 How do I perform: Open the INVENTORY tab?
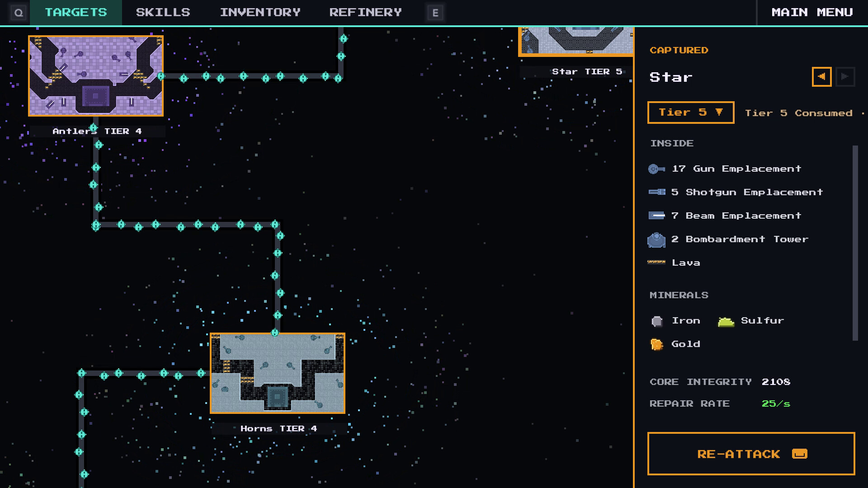tap(260, 12)
